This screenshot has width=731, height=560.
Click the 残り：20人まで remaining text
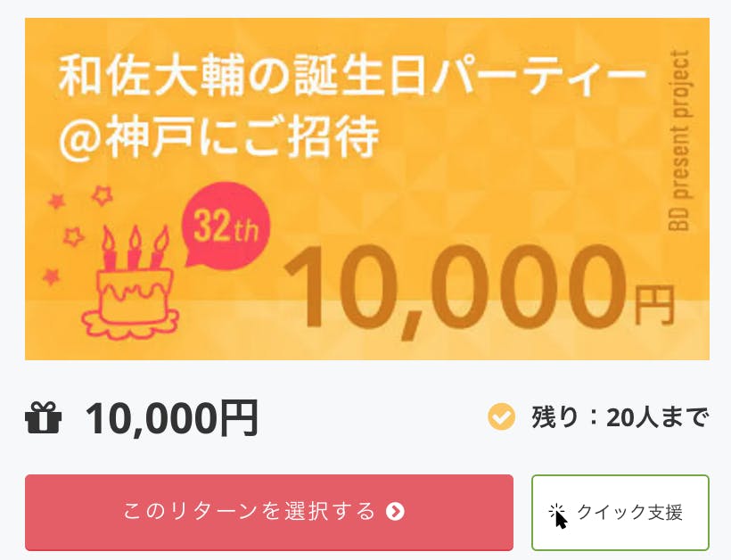[620, 416]
